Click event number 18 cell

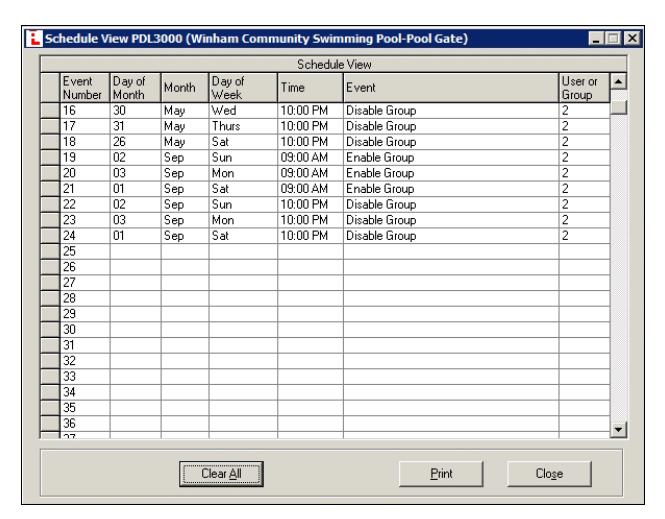click(85, 142)
